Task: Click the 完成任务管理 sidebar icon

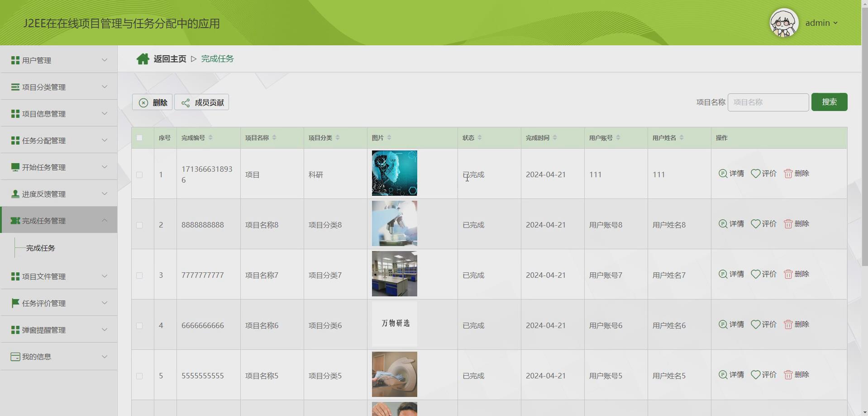Action: coord(15,221)
